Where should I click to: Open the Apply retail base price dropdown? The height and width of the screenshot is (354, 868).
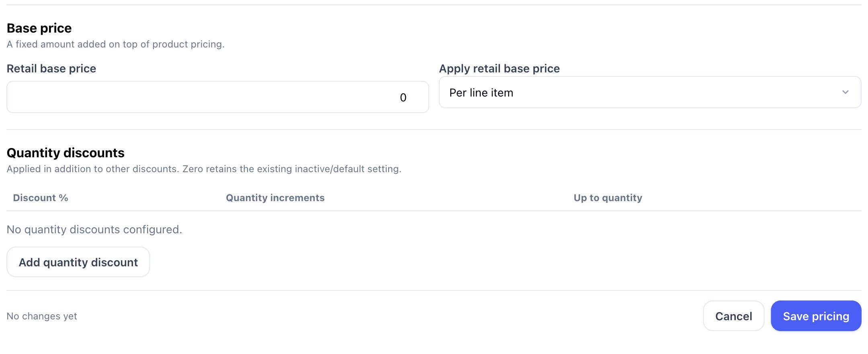click(650, 92)
